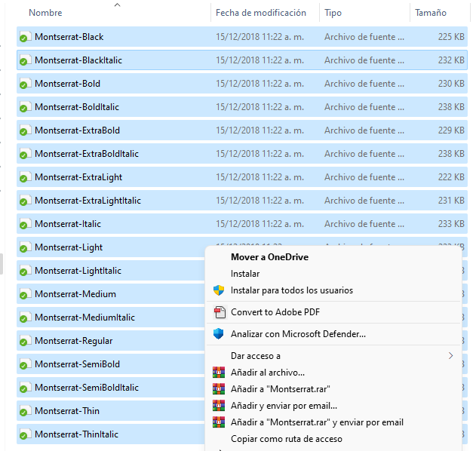Select the Montserrat-ExtraLight file name
This screenshot has width=476, height=451.
(x=78, y=177)
